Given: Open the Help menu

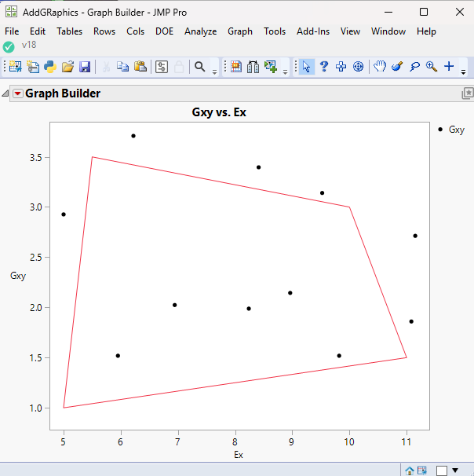Looking at the screenshot, I should pos(426,31).
